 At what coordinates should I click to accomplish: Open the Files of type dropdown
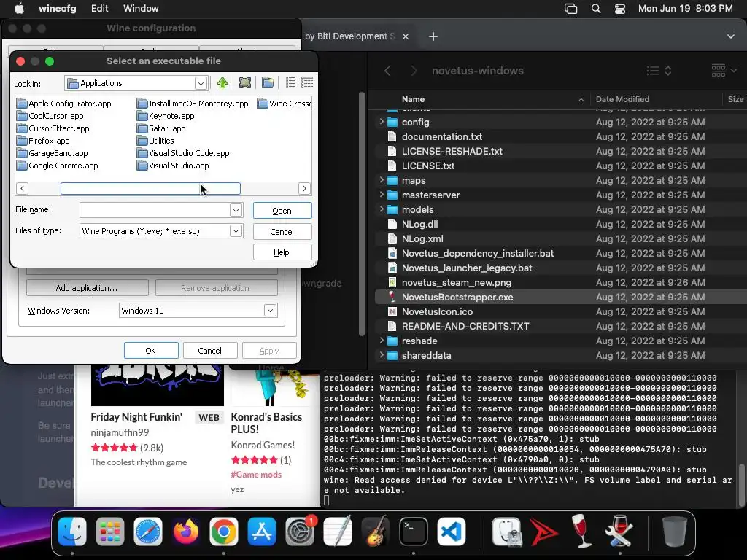(x=236, y=231)
